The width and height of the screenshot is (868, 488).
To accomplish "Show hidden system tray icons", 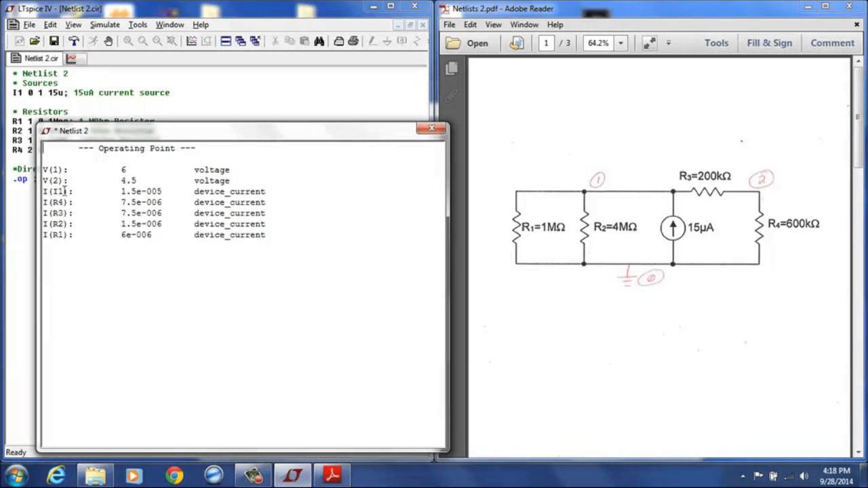I will [743, 476].
